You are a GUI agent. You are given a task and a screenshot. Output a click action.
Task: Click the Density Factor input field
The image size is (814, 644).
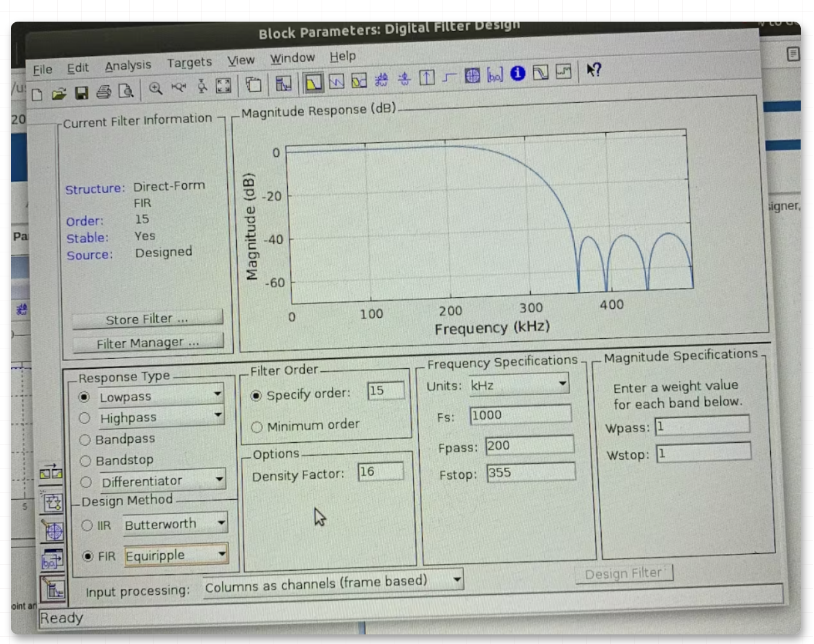(x=381, y=472)
